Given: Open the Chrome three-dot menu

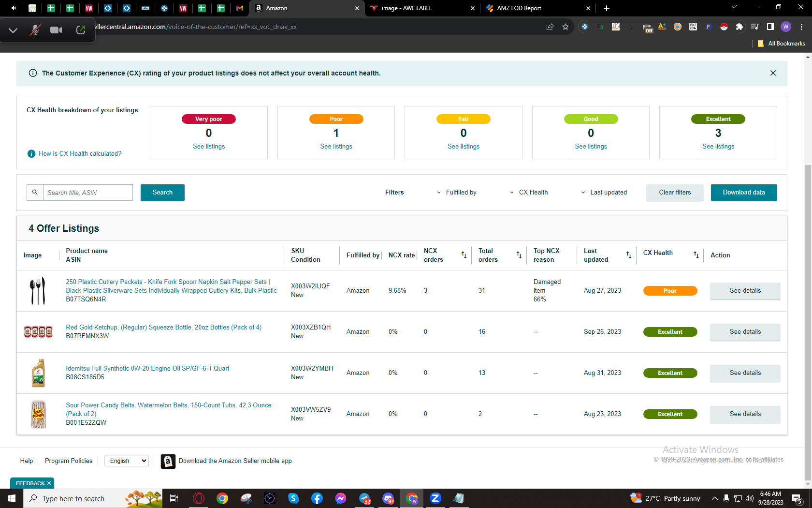Looking at the screenshot, I should tap(801, 27).
